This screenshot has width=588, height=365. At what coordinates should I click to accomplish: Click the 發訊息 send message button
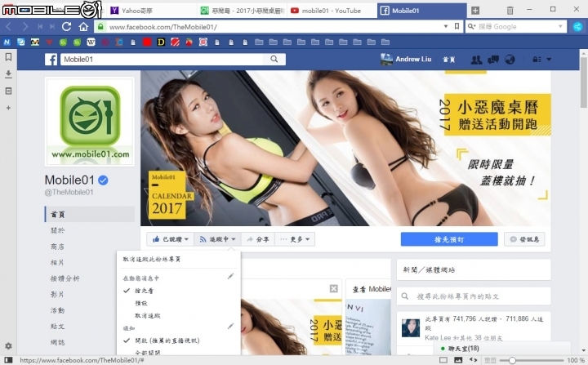coord(524,239)
